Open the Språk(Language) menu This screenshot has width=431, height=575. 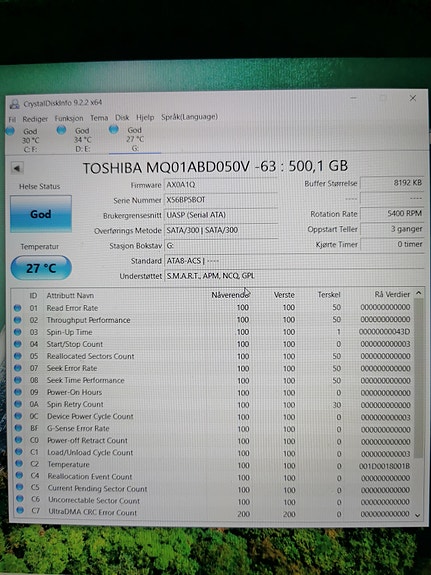[x=189, y=117]
